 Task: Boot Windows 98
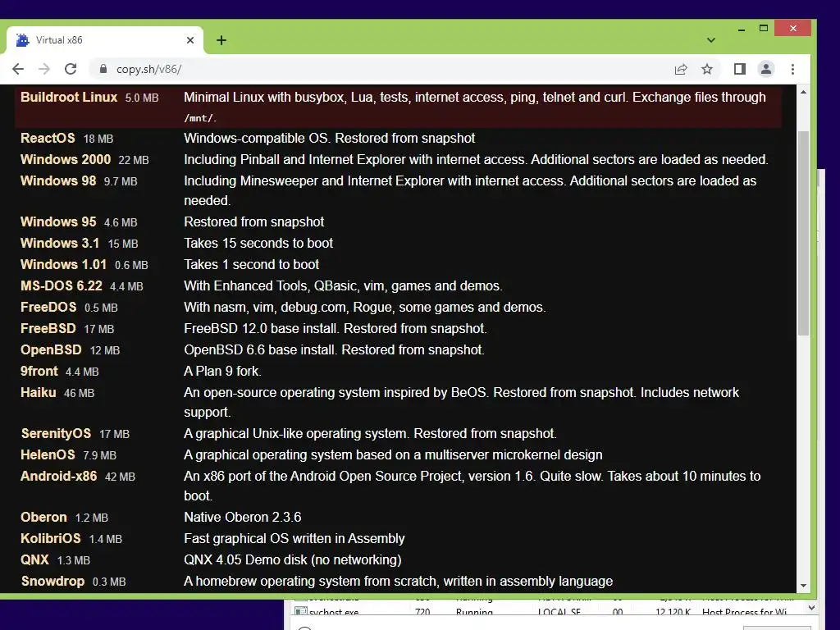tap(58, 181)
